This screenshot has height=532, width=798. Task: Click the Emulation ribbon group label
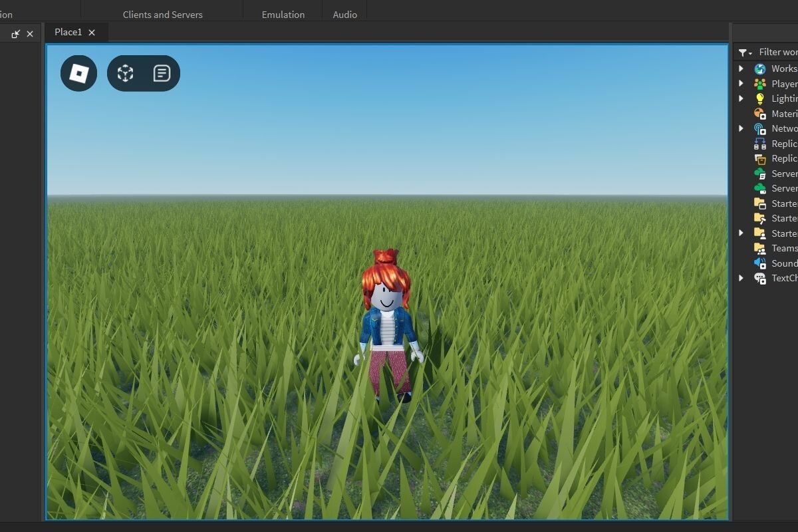(283, 14)
